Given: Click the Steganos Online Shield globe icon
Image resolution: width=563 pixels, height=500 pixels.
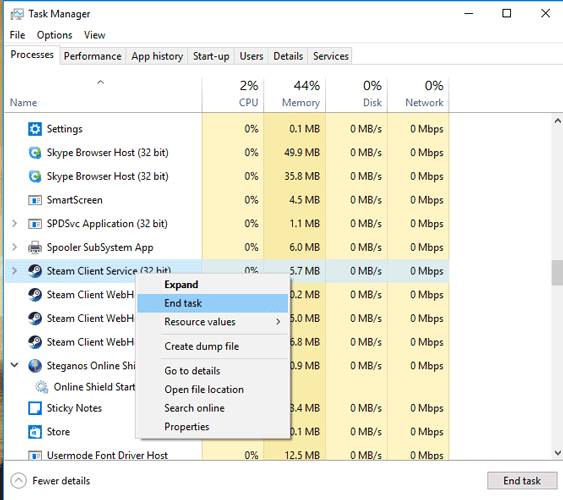Looking at the screenshot, I should click(x=35, y=366).
